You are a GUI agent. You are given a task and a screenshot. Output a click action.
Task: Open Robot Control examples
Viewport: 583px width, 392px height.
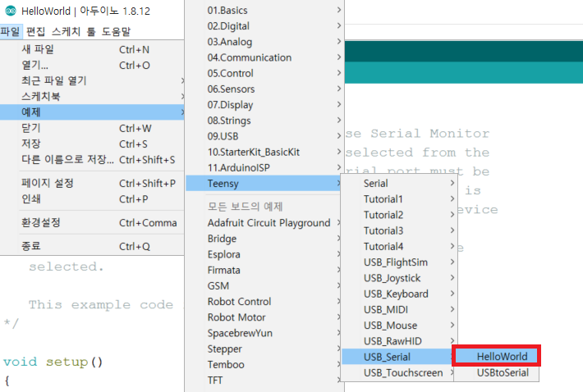click(264, 302)
